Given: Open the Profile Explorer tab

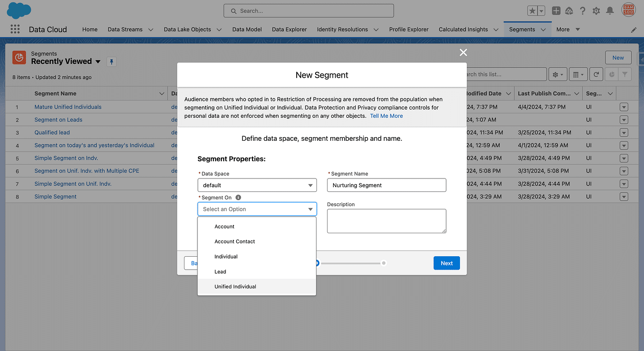Looking at the screenshot, I should (408, 29).
